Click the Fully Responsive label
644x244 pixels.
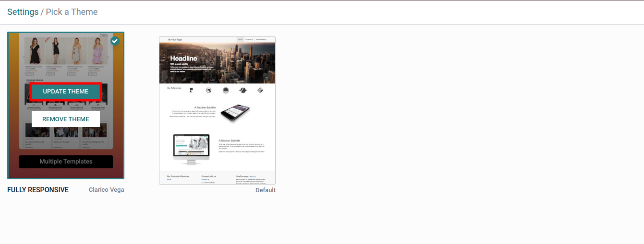coord(38,190)
